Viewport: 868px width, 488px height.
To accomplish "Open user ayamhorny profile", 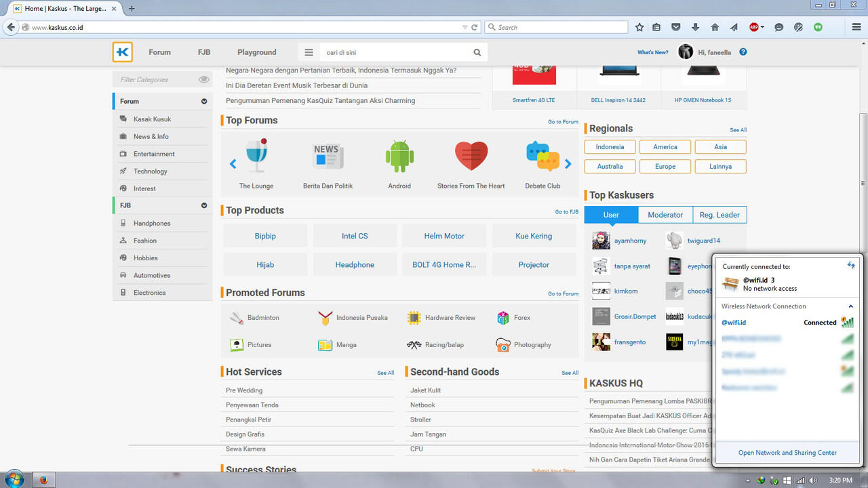I will click(x=630, y=241).
